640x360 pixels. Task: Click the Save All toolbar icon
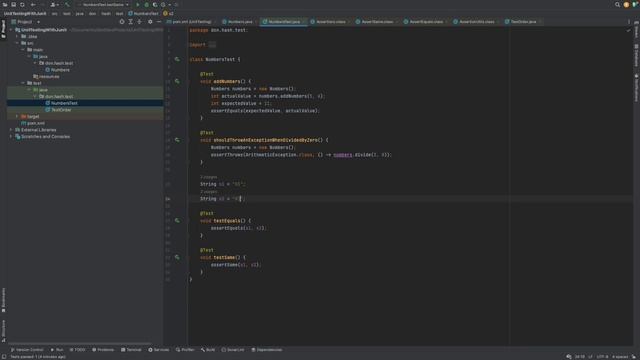[x=13, y=4]
